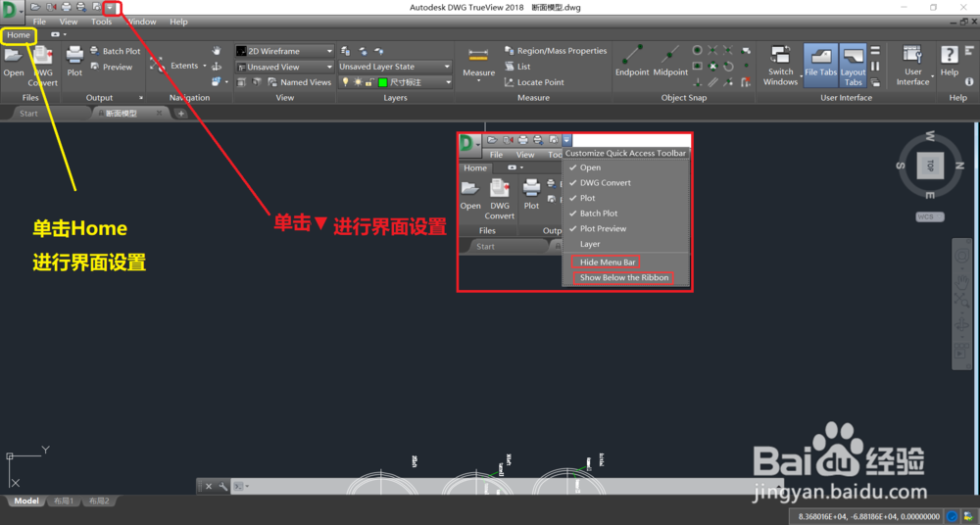The image size is (980, 525).
Task: Click the List tool in Measure panel
Action: pos(517,67)
